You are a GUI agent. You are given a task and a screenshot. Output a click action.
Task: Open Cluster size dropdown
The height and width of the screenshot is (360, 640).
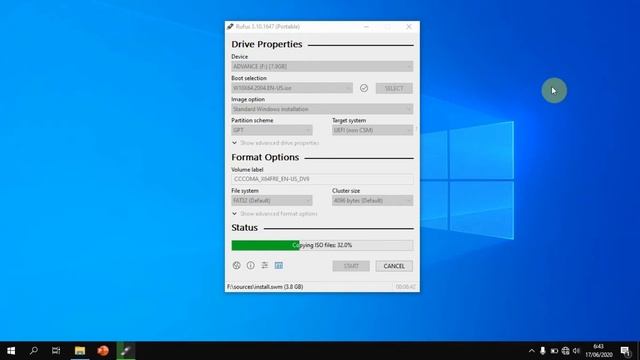pos(372,200)
